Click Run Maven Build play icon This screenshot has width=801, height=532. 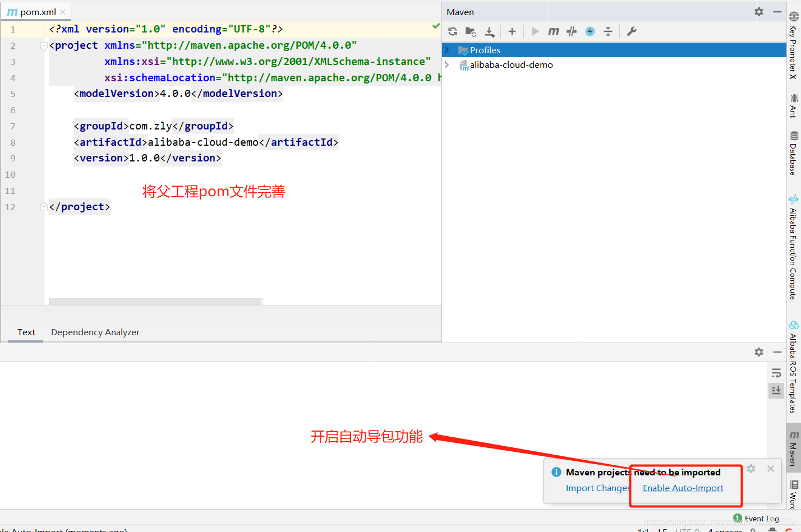(x=535, y=31)
